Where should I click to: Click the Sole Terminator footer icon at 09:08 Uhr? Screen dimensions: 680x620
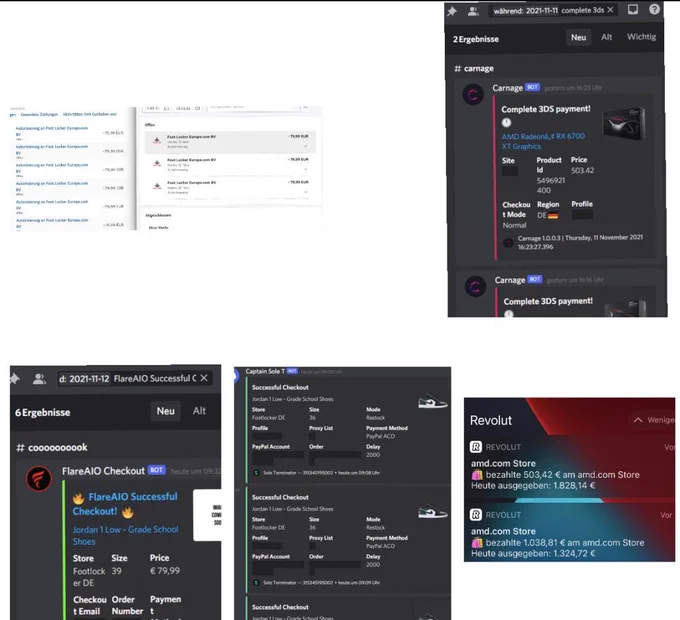tap(256, 473)
